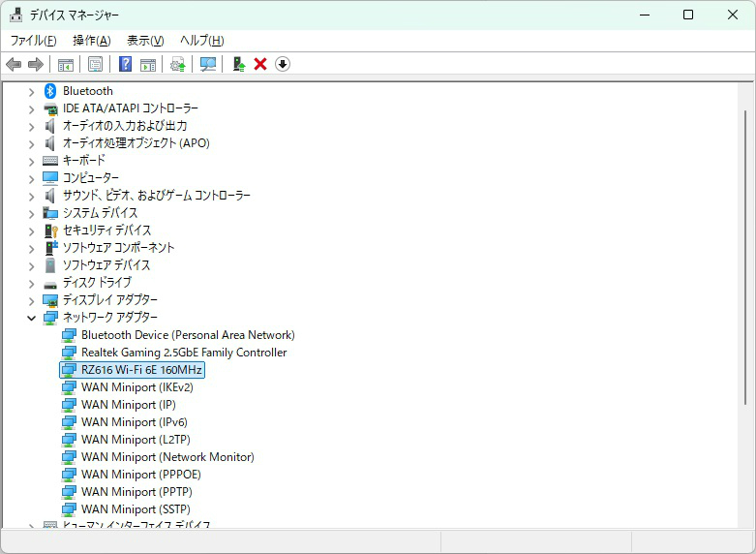Open the 表示(V) menu

[x=145, y=41]
